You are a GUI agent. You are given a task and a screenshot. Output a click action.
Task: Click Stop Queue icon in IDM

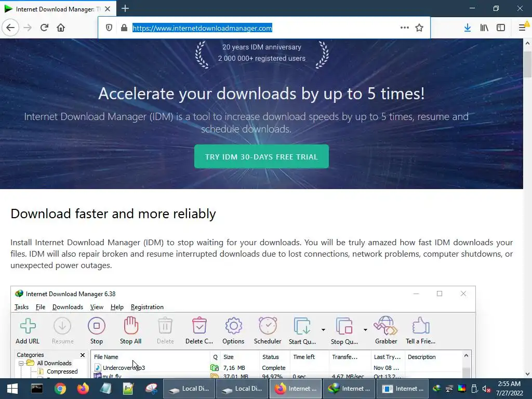click(x=344, y=331)
